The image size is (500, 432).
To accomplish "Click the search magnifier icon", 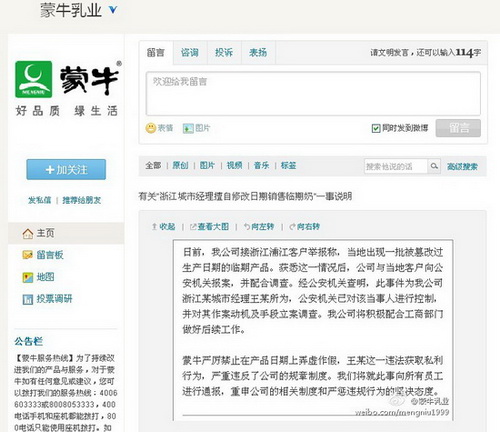I will pyautogui.click(x=434, y=166).
